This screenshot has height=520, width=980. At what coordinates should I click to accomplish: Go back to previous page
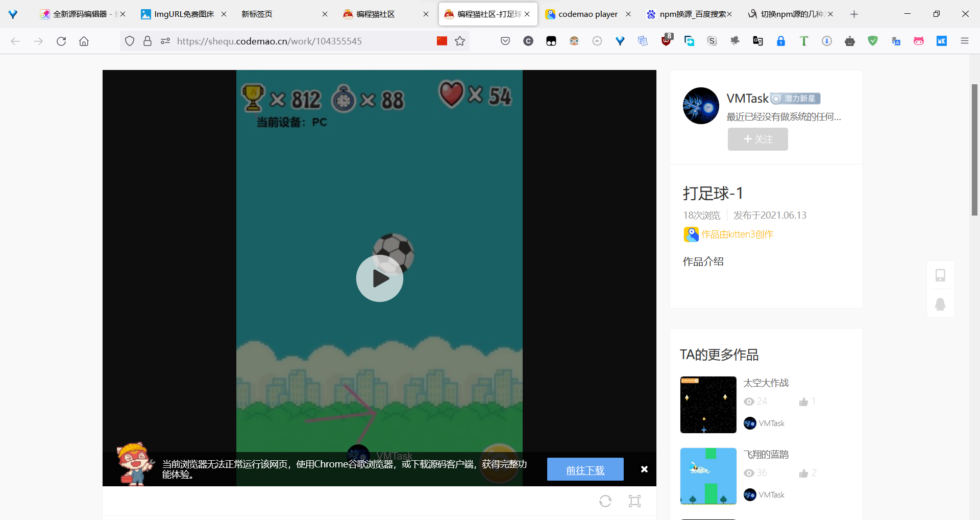click(15, 41)
